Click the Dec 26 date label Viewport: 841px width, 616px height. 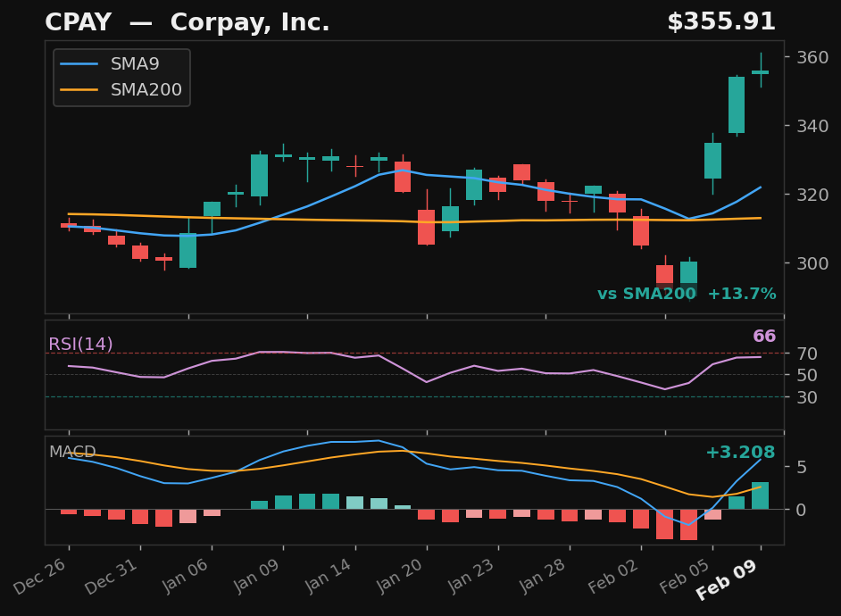[40, 576]
